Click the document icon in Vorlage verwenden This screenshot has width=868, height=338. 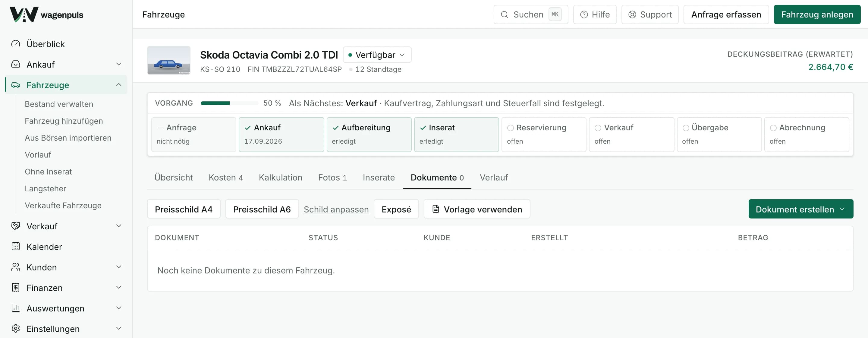436,209
